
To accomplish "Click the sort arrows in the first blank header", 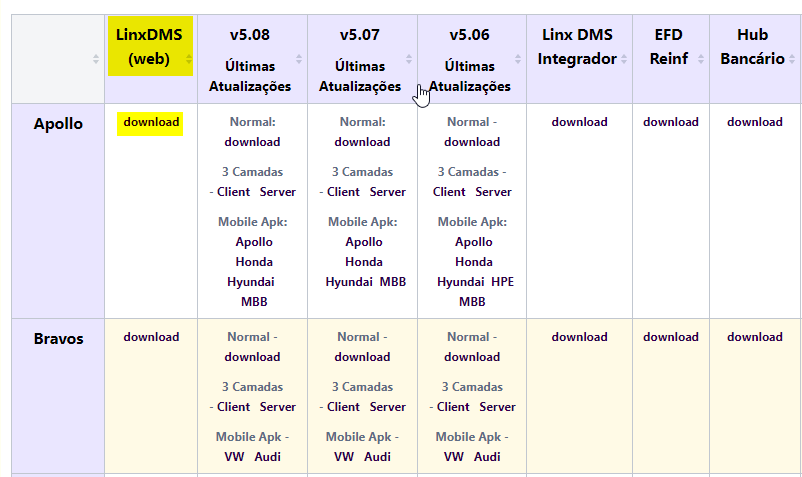I will tap(97, 59).
